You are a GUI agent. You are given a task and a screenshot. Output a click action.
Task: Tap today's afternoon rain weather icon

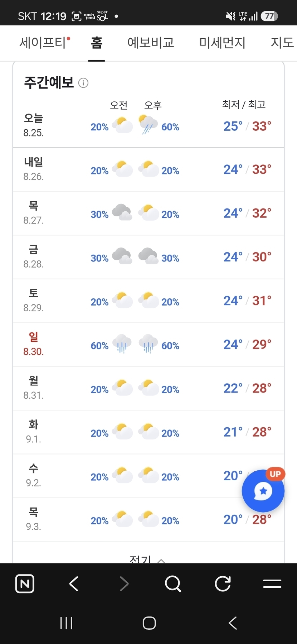pos(148,125)
